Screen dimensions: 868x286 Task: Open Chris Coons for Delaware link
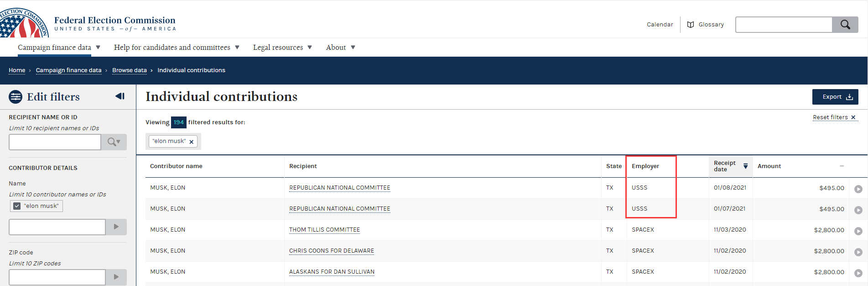click(x=332, y=251)
